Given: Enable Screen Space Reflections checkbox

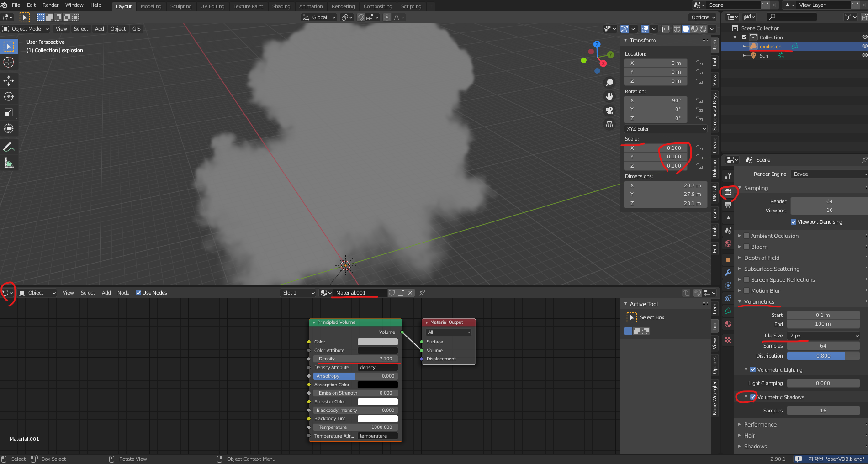Looking at the screenshot, I should 746,280.
